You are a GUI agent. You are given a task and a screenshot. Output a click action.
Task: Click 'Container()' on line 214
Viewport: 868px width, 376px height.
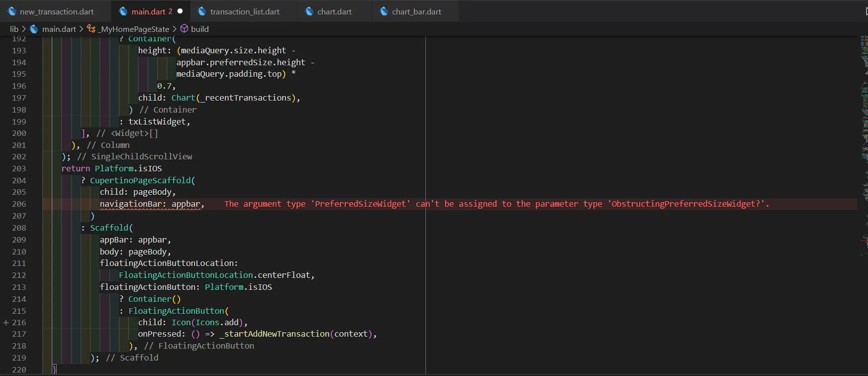point(155,299)
